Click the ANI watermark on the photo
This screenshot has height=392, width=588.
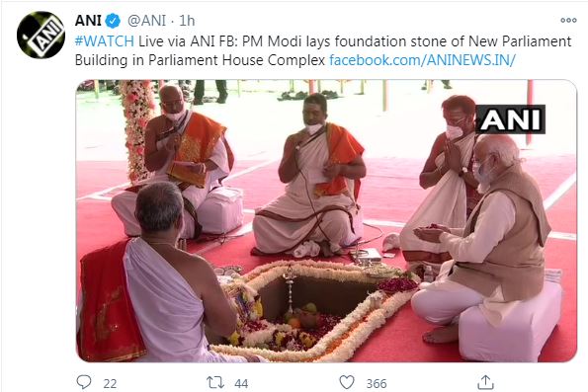(510, 119)
